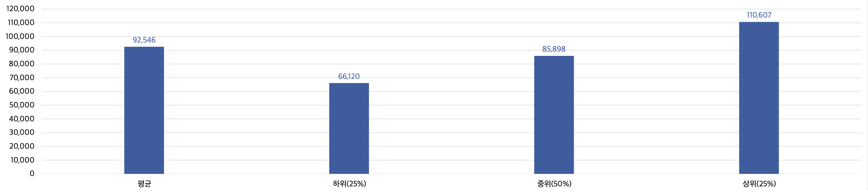Select the 85,898 data label

coord(554,49)
